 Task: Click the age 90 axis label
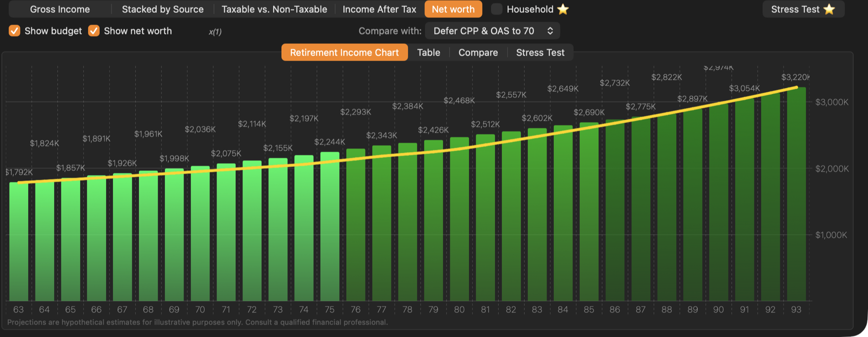pos(719,310)
